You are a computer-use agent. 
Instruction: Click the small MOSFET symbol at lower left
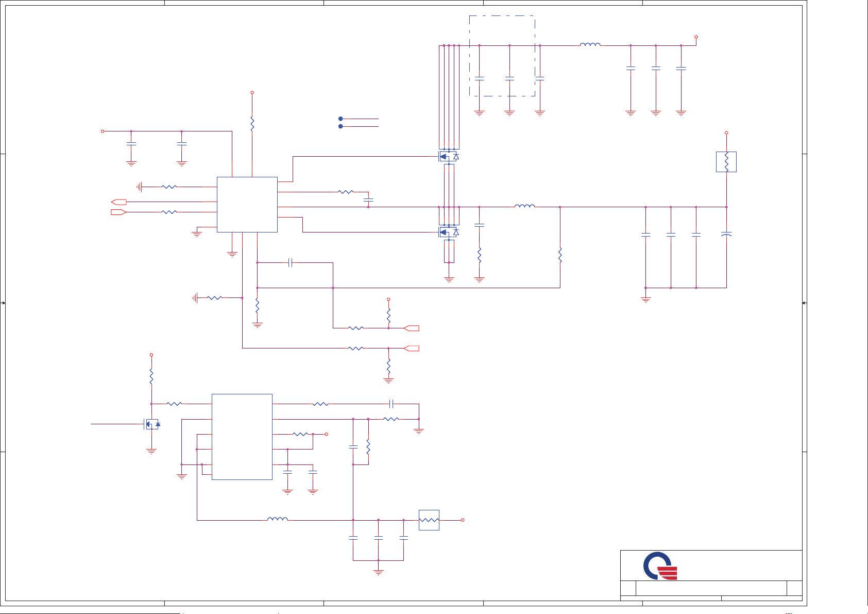pyautogui.click(x=152, y=424)
